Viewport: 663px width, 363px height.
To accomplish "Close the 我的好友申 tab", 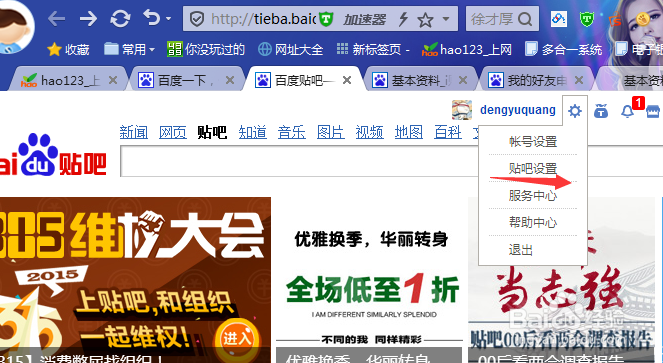I will [x=579, y=80].
